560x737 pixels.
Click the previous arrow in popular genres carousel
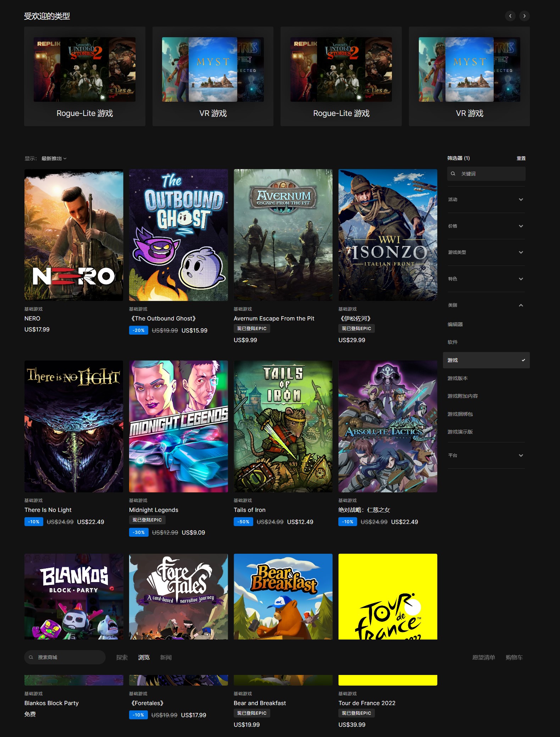pyautogui.click(x=510, y=16)
